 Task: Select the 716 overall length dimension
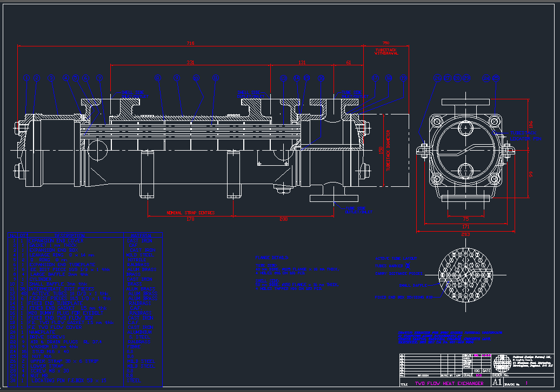pyautogui.click(x=190, y=43)
